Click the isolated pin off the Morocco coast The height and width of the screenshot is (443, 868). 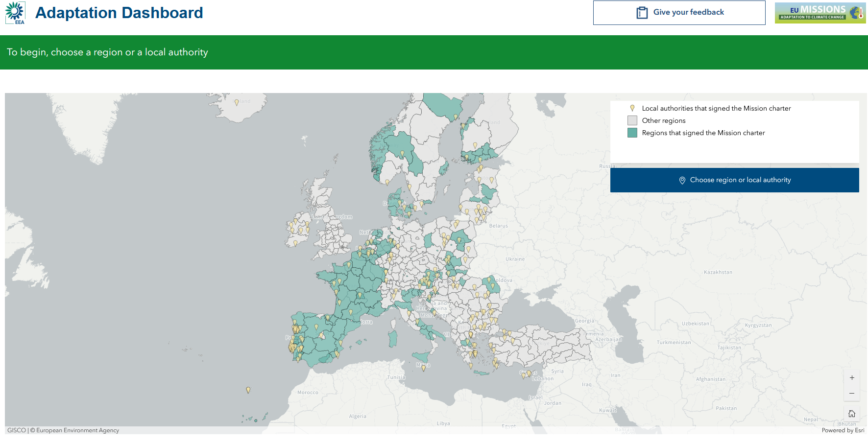(x=248, y=390)
